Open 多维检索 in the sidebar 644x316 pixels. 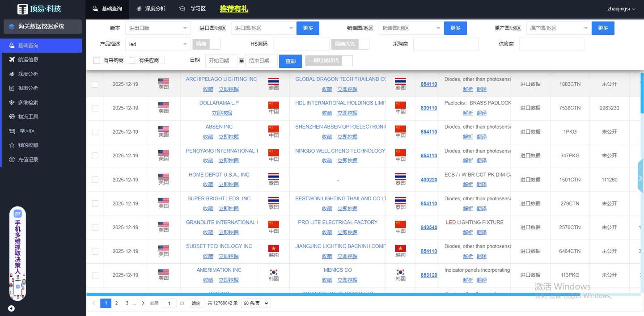tap(41, 102)
